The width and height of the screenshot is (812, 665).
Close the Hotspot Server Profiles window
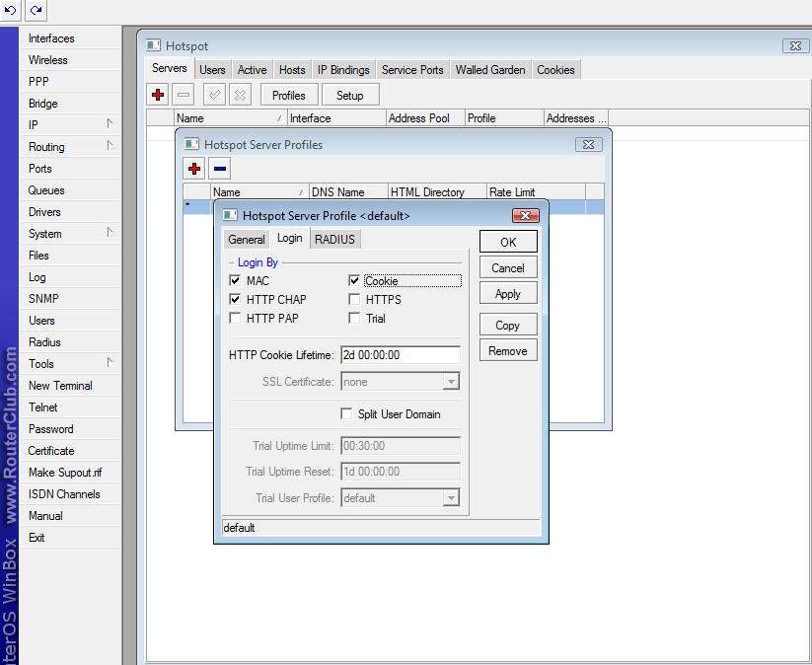[588, 144]
